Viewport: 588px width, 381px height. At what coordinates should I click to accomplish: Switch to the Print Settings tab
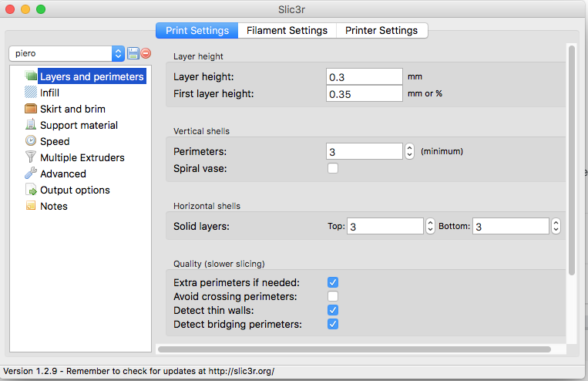[197, 30]
